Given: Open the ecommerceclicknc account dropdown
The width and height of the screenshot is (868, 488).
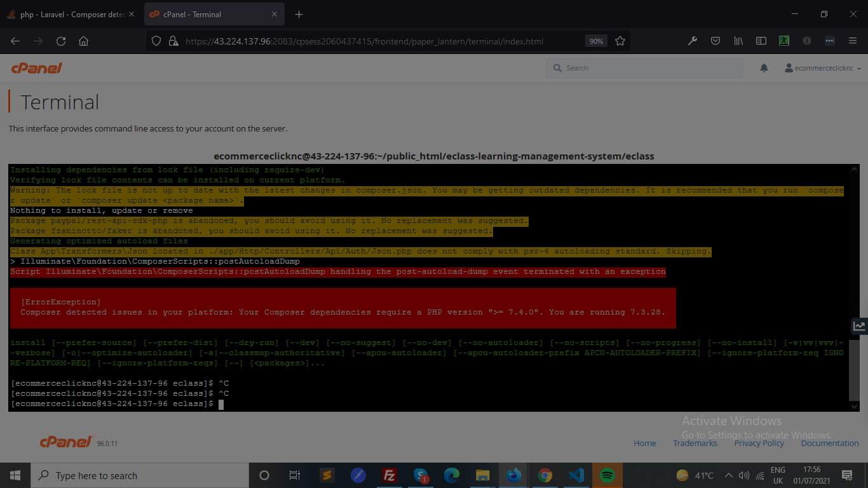Looking at the screenshot, I should pyautogui.click(x=823, y=68).
